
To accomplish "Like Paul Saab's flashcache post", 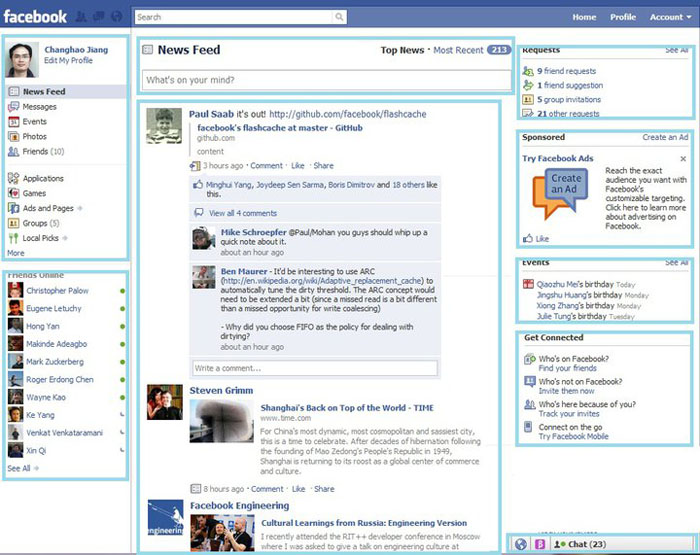I will 298,166.
